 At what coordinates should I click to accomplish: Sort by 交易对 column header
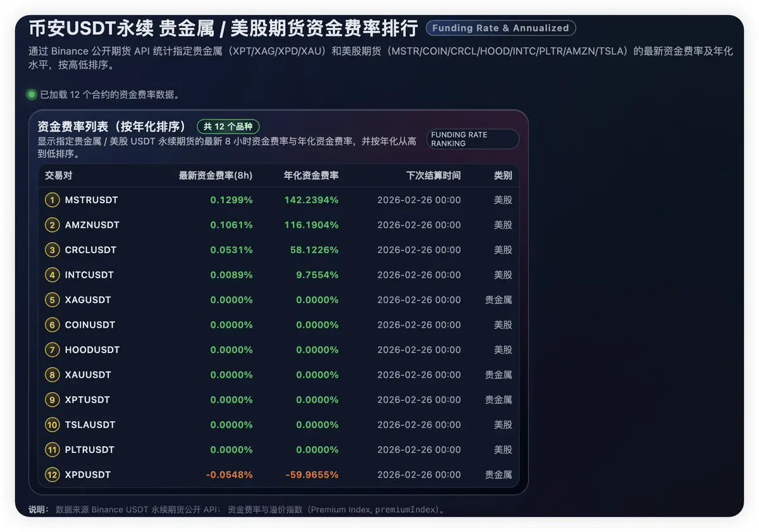(x=58, y=175)
